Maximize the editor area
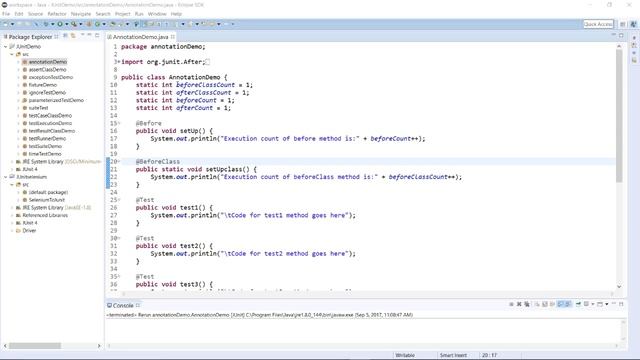Viewport: 640px width, 360px height. (x=621, y=36)
